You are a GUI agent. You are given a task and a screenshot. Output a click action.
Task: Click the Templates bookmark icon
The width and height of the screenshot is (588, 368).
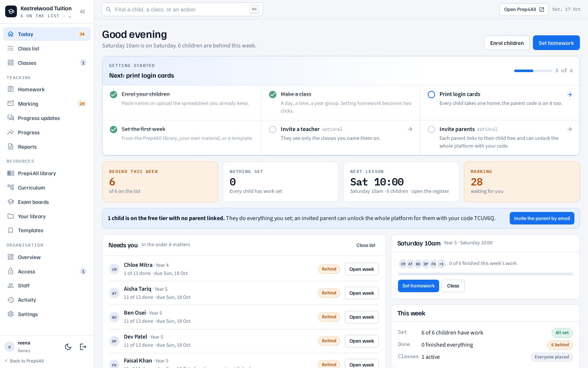point(11,230)
